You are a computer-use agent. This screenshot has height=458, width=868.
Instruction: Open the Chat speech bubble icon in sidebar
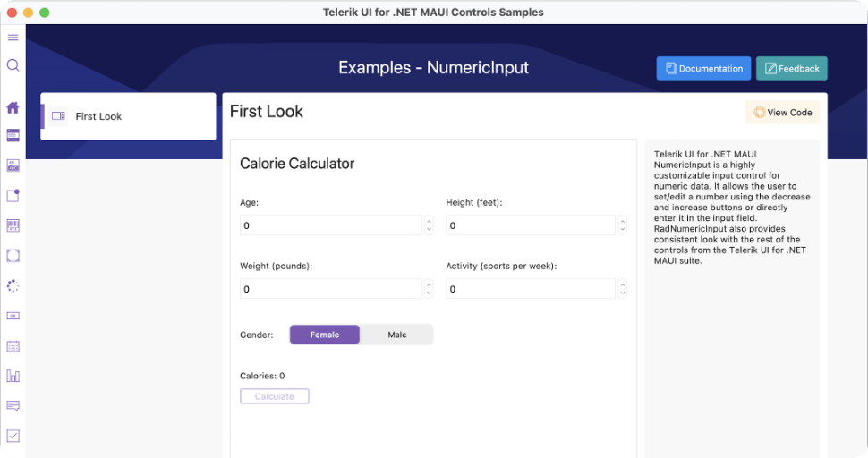pyautogui.click(x=13, y=406)
